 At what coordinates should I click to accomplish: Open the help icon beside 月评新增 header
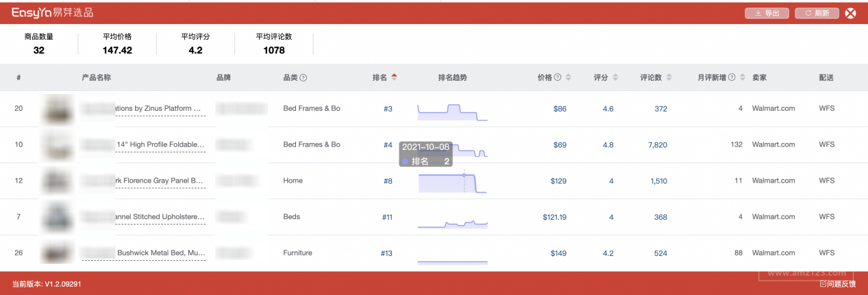click(x=732, y=78)
